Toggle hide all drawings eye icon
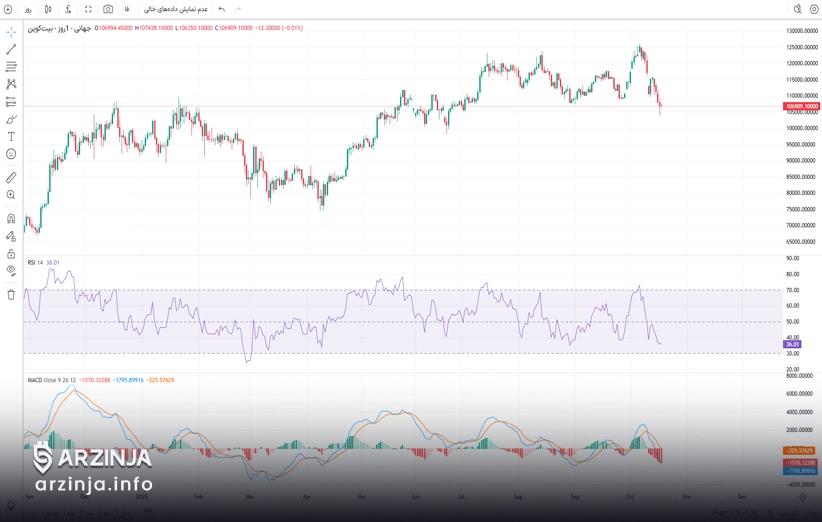 tap(11, 271)
